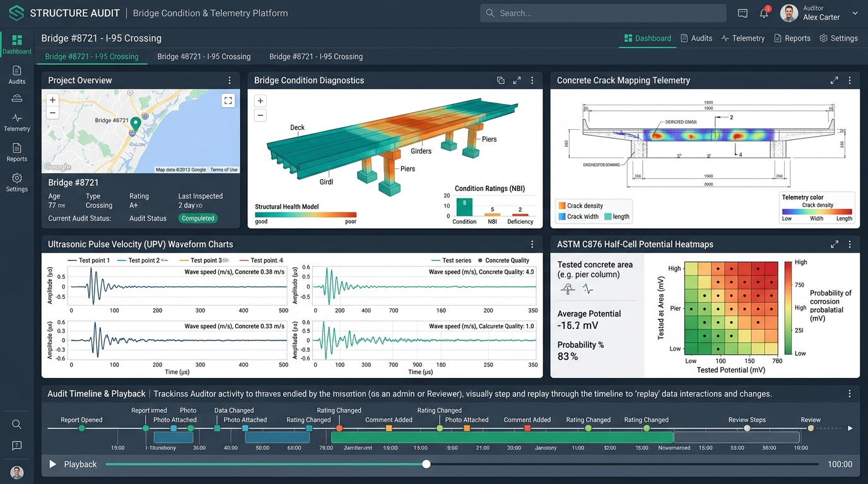
Task: Copy the Bridge Condition Diagnostics panel
Action: 501,81
